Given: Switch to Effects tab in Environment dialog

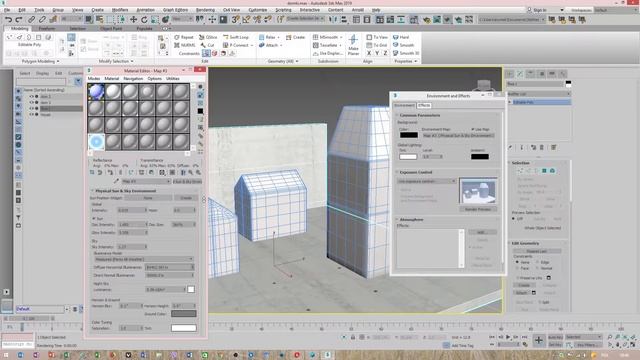Looking at the screenshot, I should [x=424, y=105].
